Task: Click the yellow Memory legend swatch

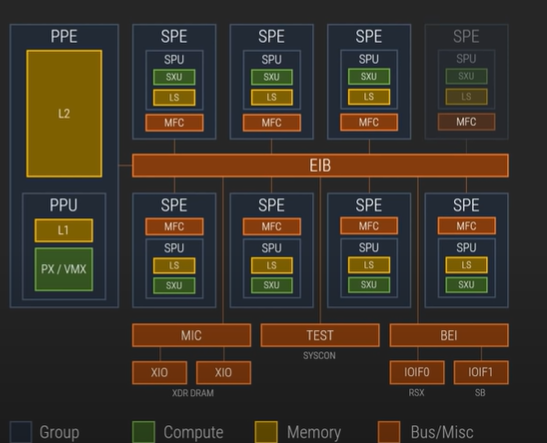Action: click(x=266, y=432)
